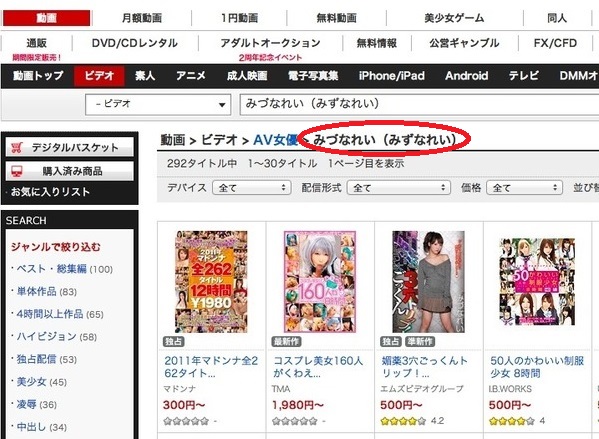
Task: Click the 準新作 badge under the third product
Action: (420, 341)
